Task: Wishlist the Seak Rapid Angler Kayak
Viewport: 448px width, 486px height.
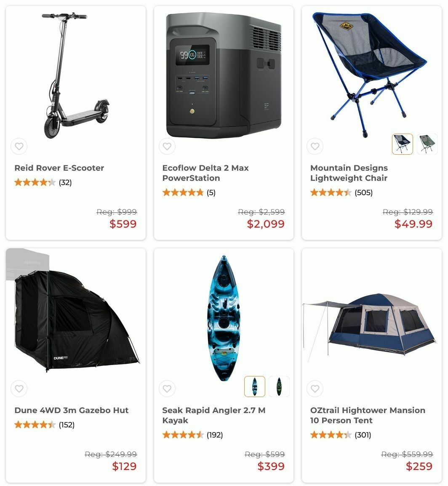Action: [167, 388]
